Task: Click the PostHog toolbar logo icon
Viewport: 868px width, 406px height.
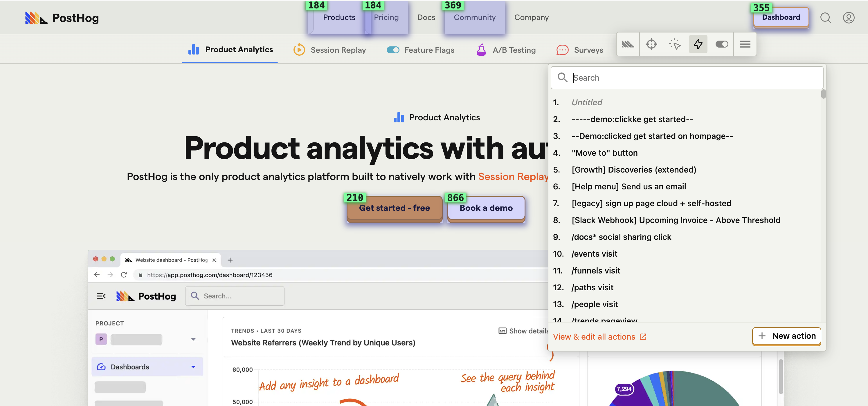Action: [628, 44]
